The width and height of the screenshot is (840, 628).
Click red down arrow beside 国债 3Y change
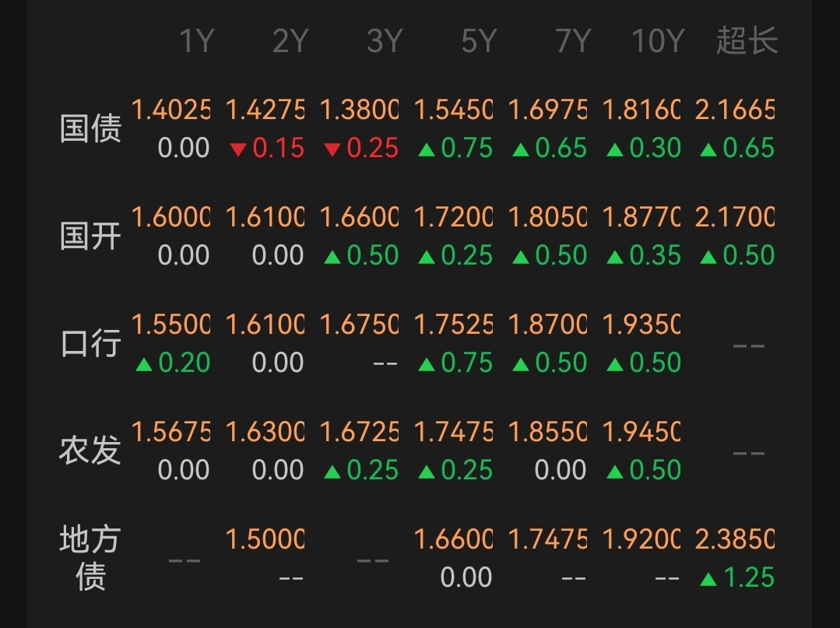coord(332,149)
